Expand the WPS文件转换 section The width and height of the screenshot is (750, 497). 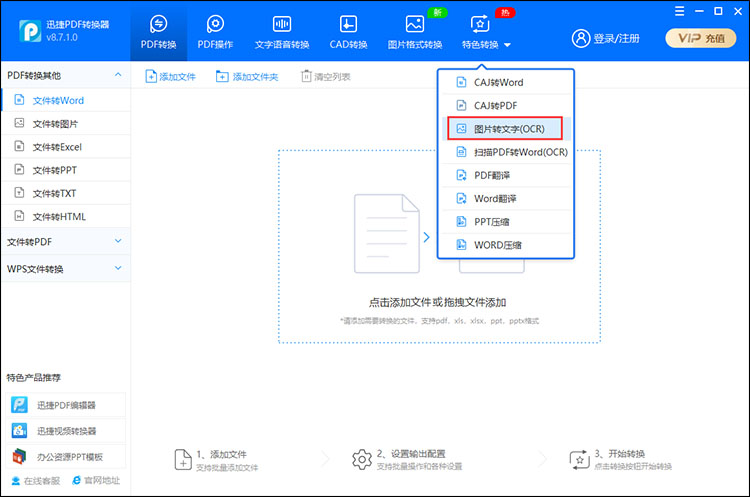(118, 268)
